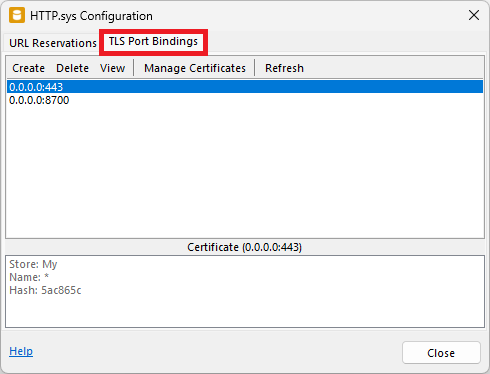This screenshot has height=374, width=490.
Task: Switch to the URL Reservations tab
Action: (x=53, y=43)
